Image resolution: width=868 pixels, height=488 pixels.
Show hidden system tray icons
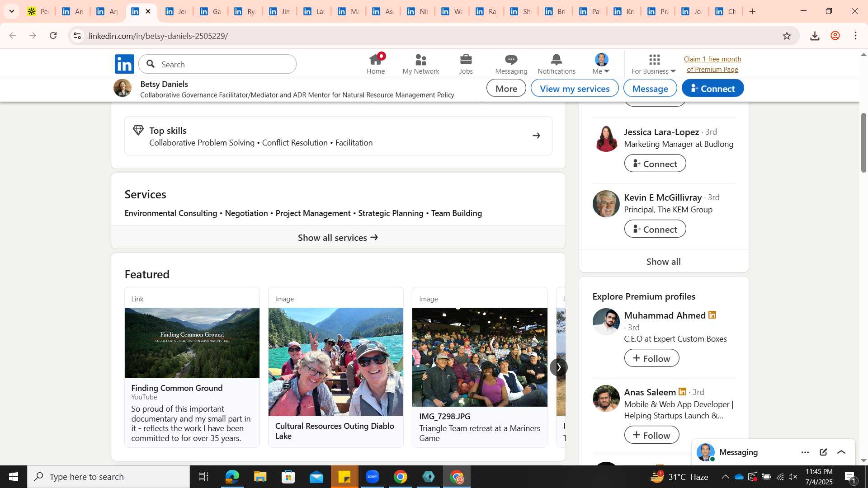pyautogui.click(x=725, y=477)
